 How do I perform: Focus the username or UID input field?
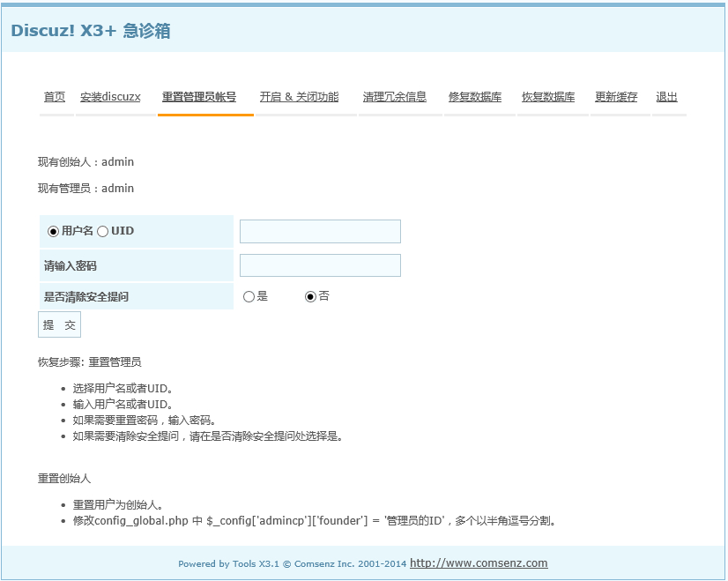point(320,231)
